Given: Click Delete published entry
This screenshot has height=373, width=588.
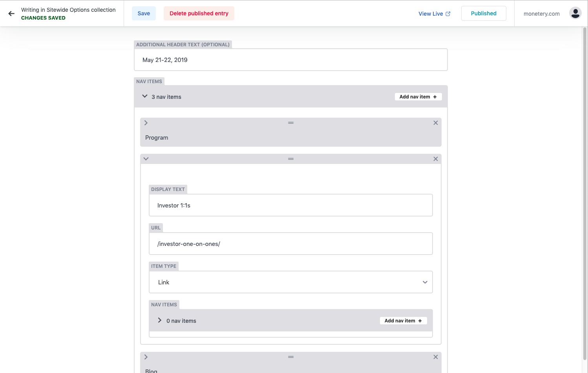Looking at the screenshot, I should 199,13.
